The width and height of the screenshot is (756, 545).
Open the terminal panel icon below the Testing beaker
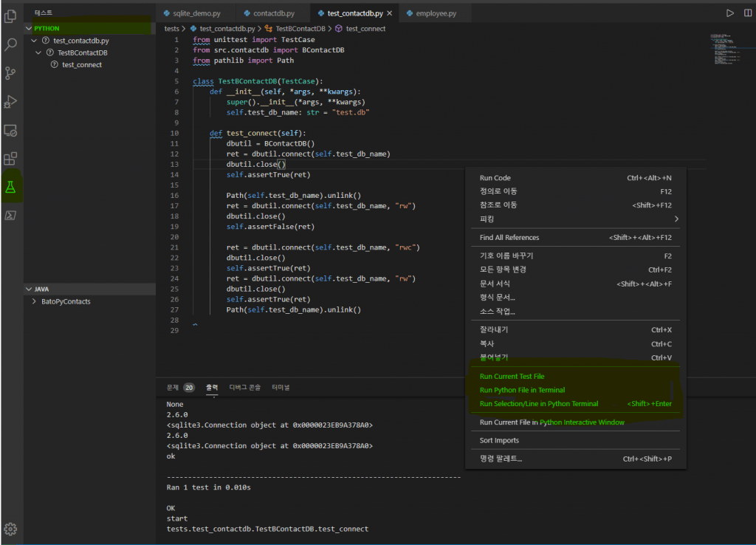(11, 215)
